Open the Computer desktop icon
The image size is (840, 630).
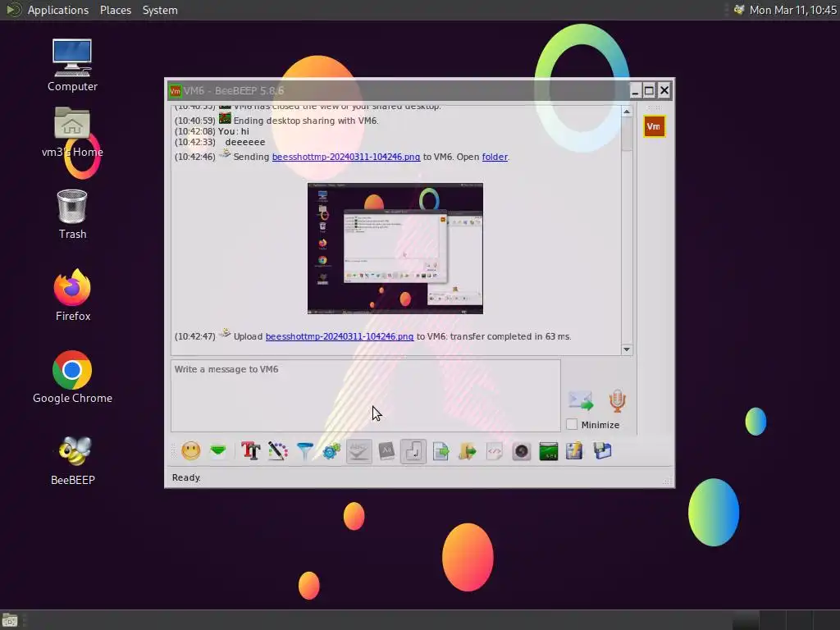(x=72, y=66)
